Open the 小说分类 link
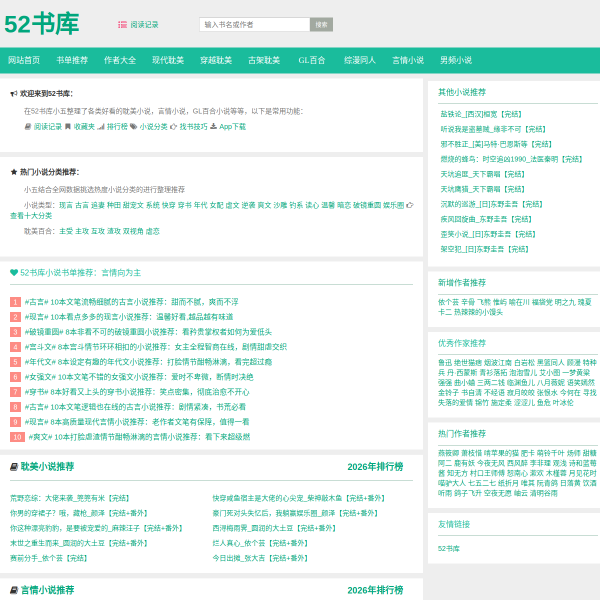Viewport: 600px width, 600px height. point(153,127)
